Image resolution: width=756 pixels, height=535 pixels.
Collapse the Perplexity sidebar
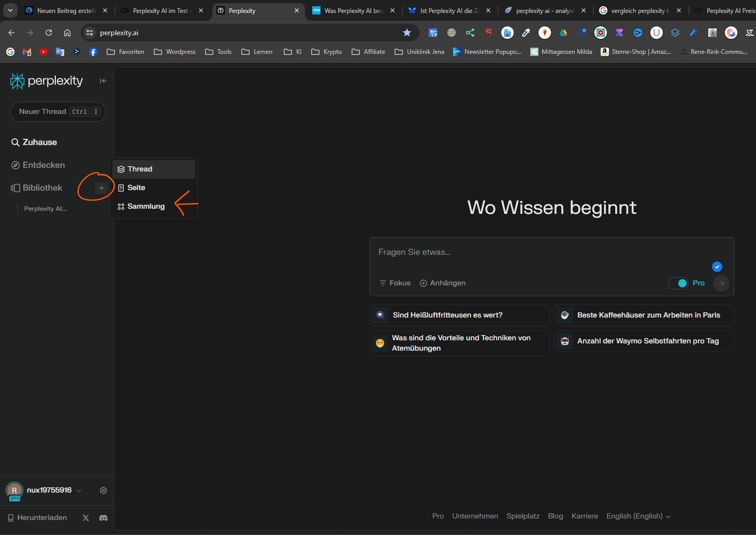[x=103, y=81]
